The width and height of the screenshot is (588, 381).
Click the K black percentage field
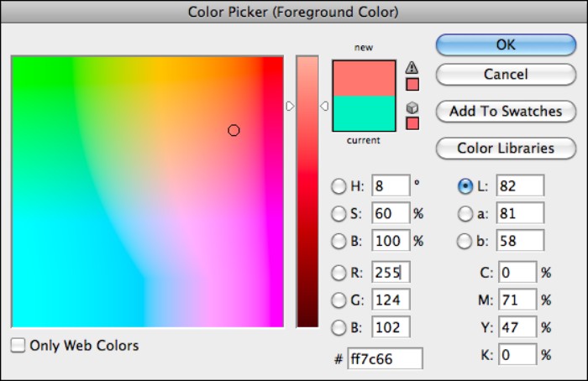[516, 355]
